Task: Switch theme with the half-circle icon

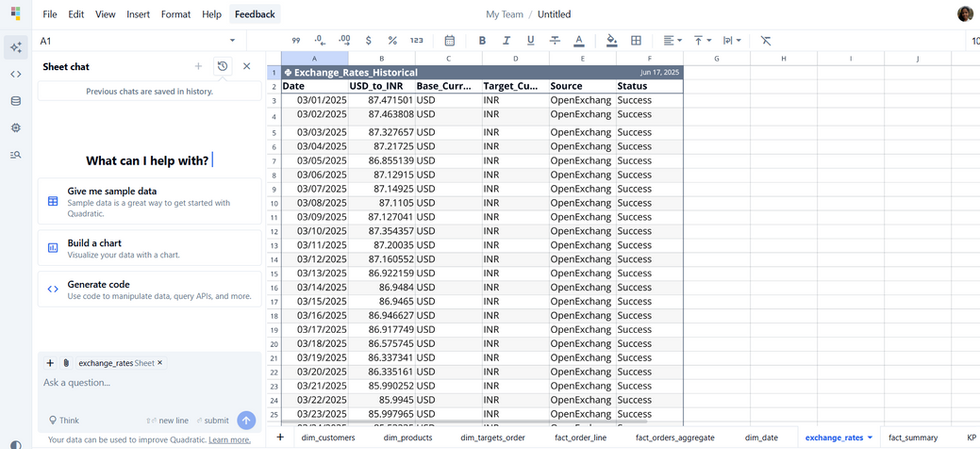Action: (16, 445)
